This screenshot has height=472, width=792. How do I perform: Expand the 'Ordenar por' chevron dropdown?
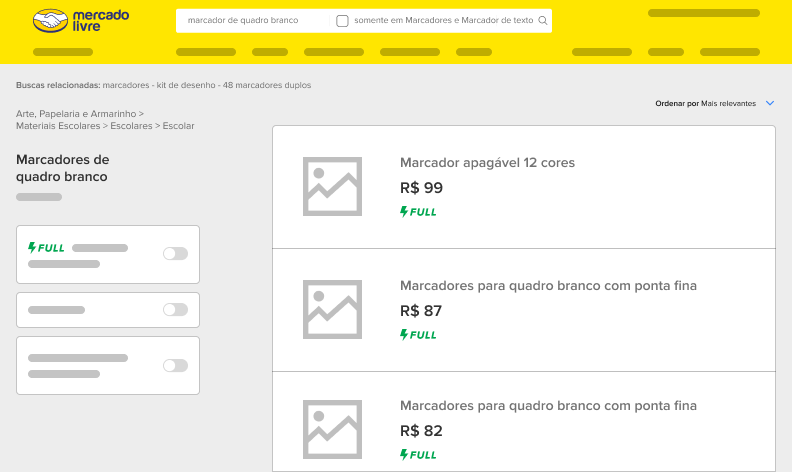click(770, 103)
